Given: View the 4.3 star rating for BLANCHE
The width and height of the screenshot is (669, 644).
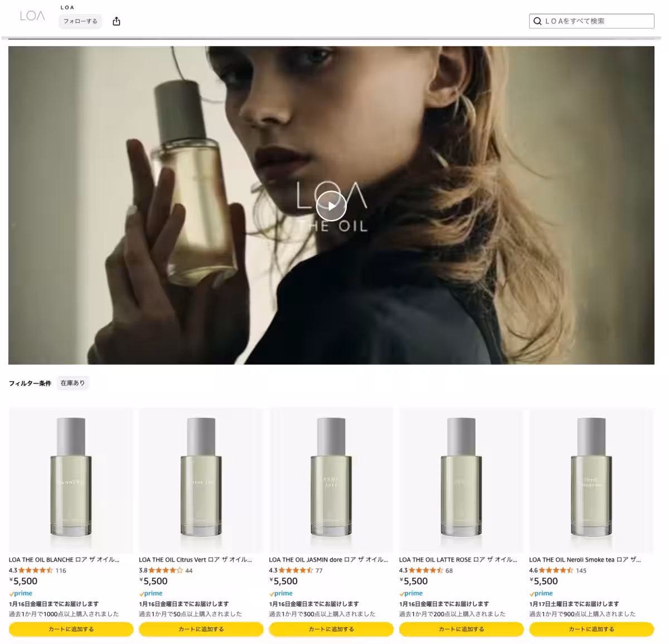Looking at the screenshot, I should click(x=36, y=570).
